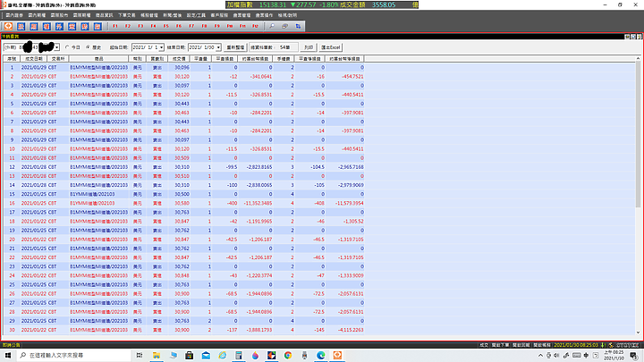Click the blue tile windows toolbar icon
This screenshot has height=362, width=644.
click(298, 26)
